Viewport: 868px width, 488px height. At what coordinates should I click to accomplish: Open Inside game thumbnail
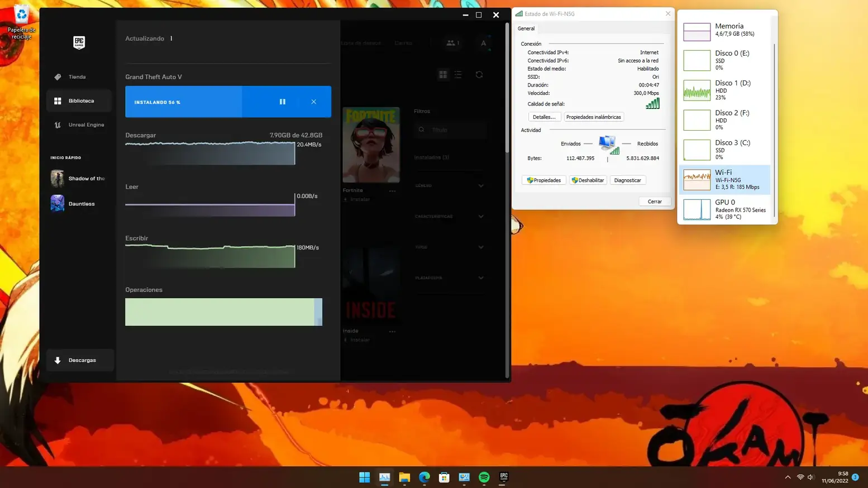[371, 286]
